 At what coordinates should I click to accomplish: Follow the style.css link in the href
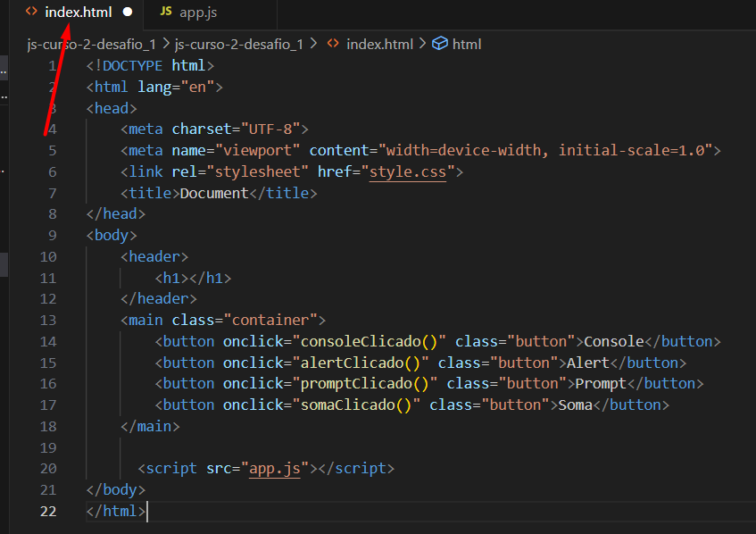tap(408, 172)
